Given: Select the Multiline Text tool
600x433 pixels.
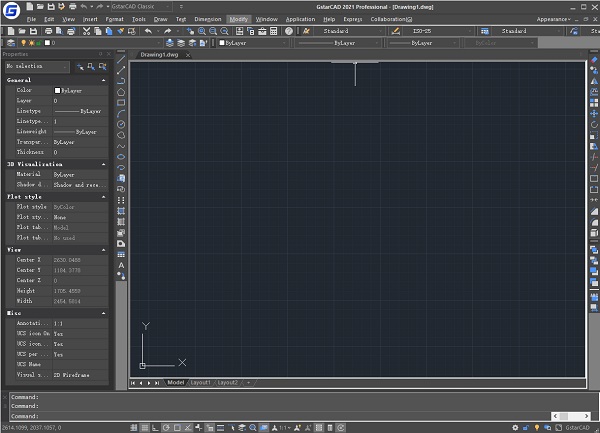Looking at the screenshot, I should 121,264.
